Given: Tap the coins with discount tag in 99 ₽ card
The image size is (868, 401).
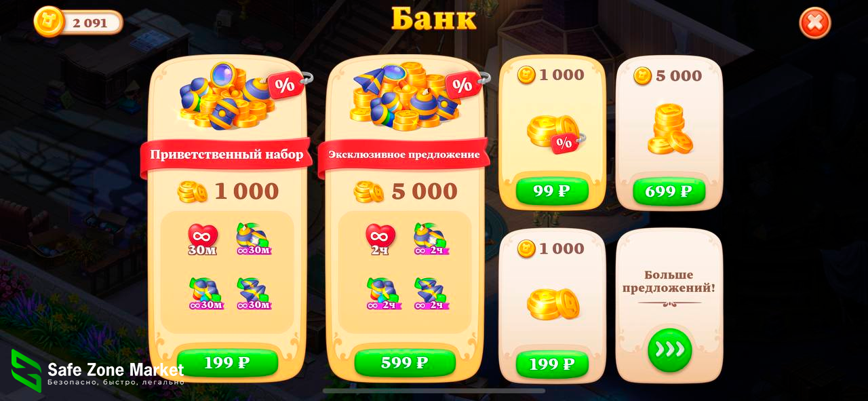Looking at the screenshot, I should point(555,133).
